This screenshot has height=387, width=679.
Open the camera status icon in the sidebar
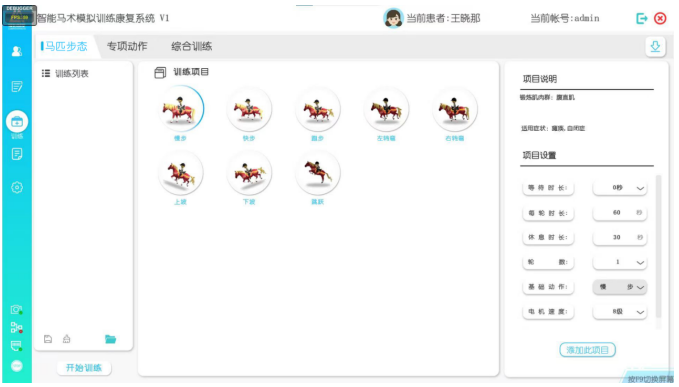pyautogui.click(x=16, y=310)
